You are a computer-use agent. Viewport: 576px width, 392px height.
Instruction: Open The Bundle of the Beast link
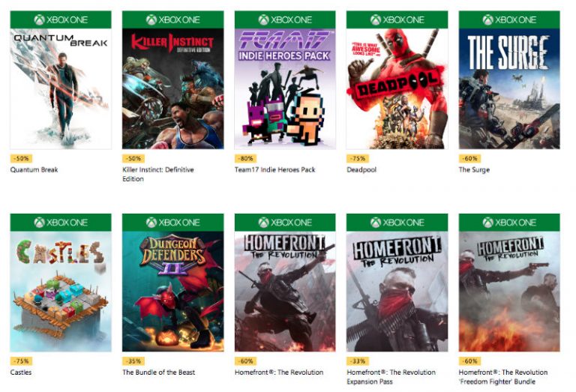click(x=160, y=373)
